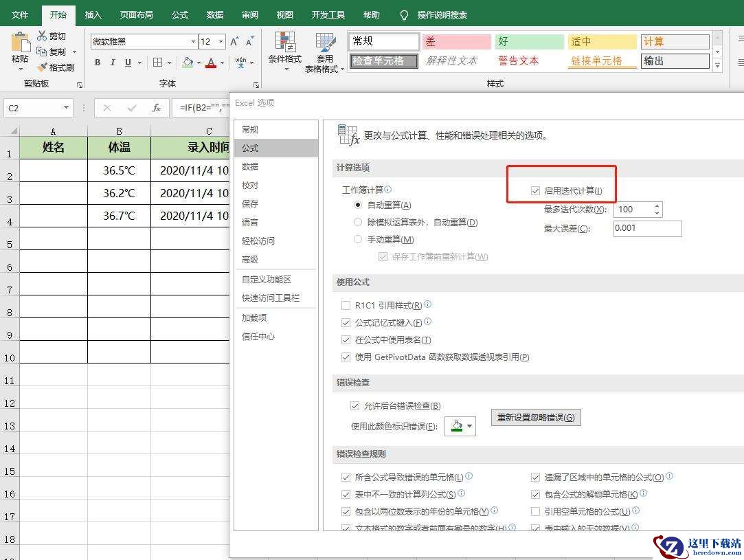
Task: Apply the 差 red cell style swatch
Action: point(456,41)
